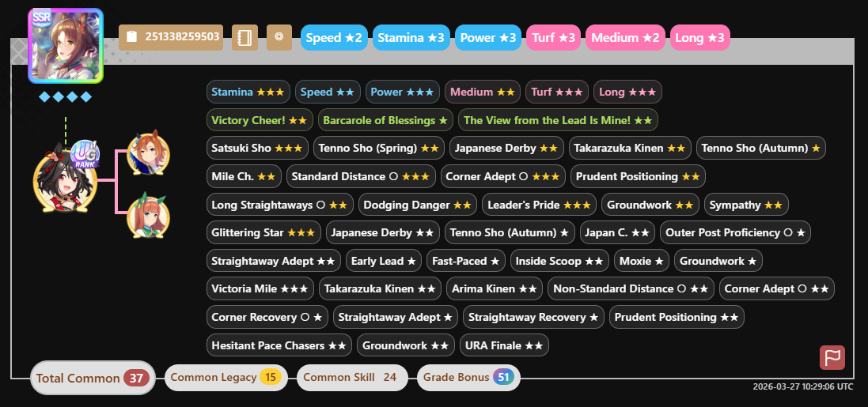
Task: Click the Common Legacy 15 pill
Action: [x=226, y=377]
